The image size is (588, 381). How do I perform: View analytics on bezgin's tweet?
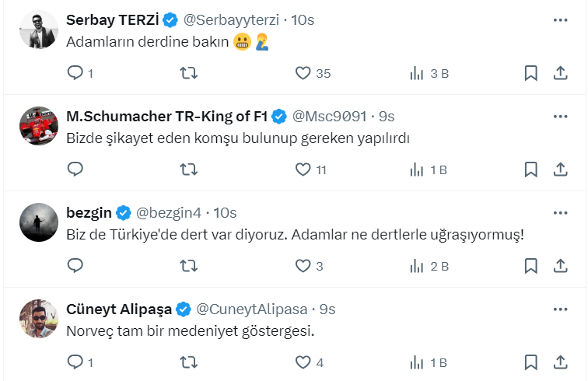(417, 266)
